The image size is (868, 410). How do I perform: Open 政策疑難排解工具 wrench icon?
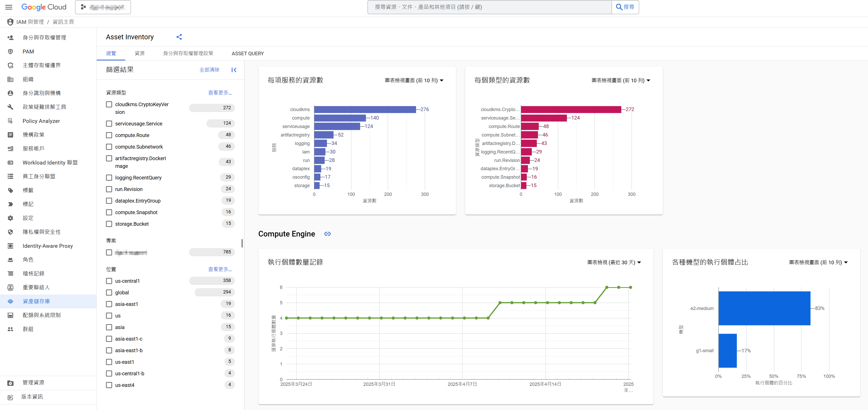(x=11, y=107)
